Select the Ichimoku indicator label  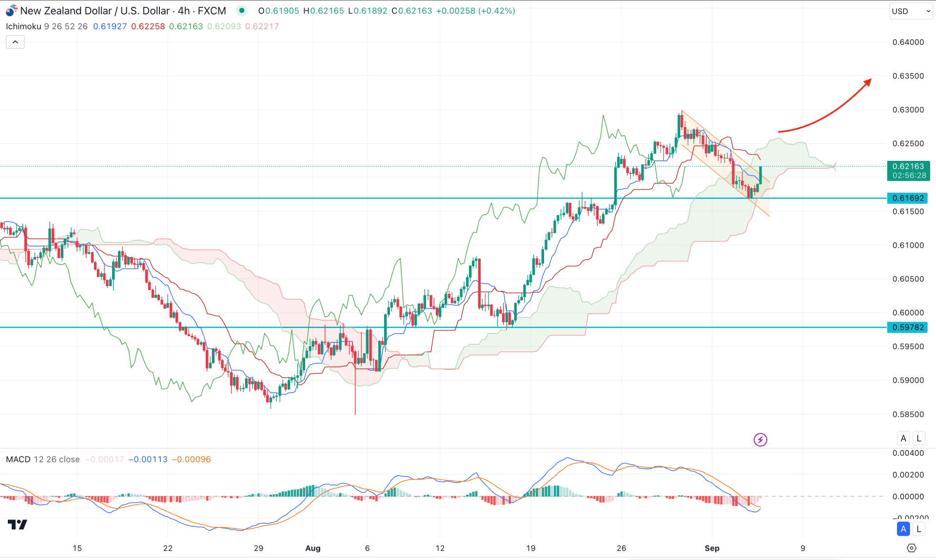click(23, 26)
